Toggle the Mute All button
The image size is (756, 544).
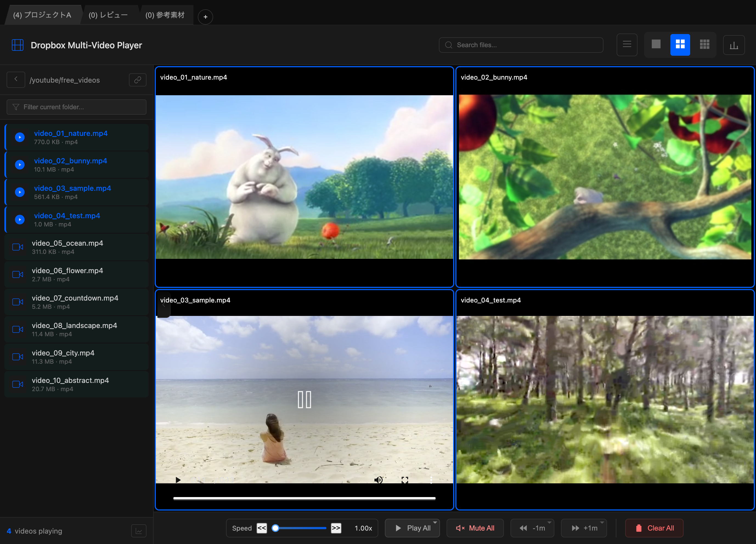point(475,528)
